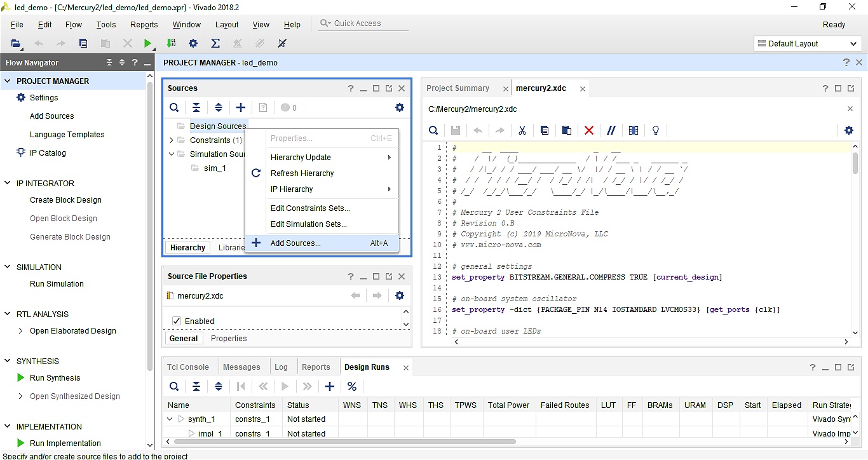Switch to the Tcl Console tab
Image resolution: width=868 pixels, height=460 pixels.
pyautogui.click(x=188, y=367)
